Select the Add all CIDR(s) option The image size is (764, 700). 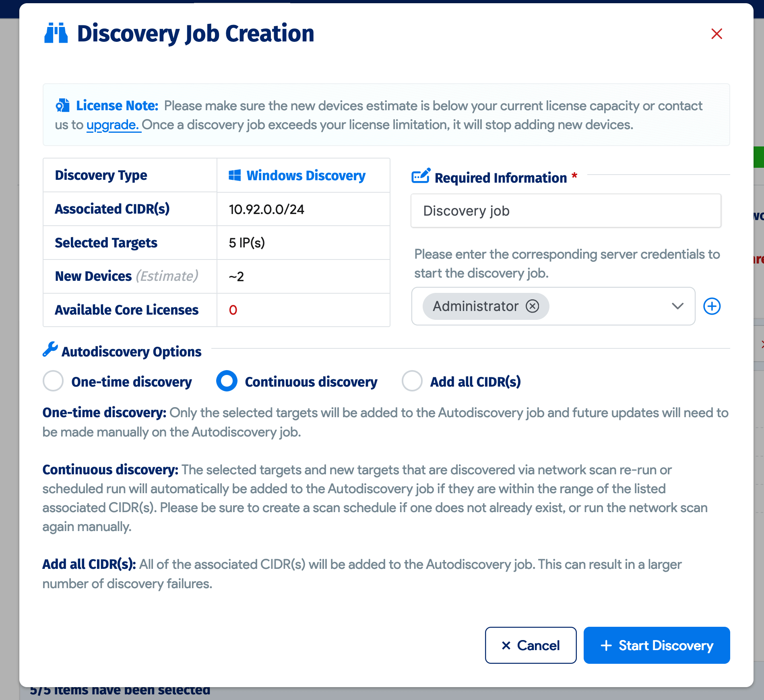[x=412, y=381]
